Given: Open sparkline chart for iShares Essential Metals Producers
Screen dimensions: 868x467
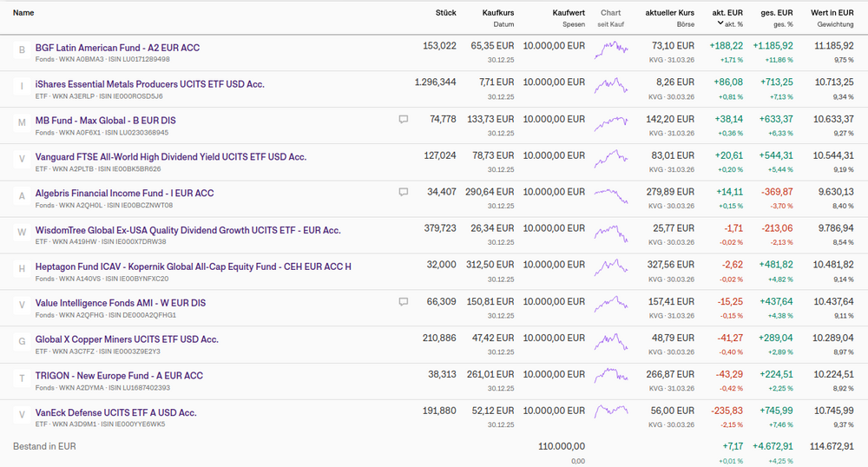Looking at the screenshot, I should click(x=611, y=86).
